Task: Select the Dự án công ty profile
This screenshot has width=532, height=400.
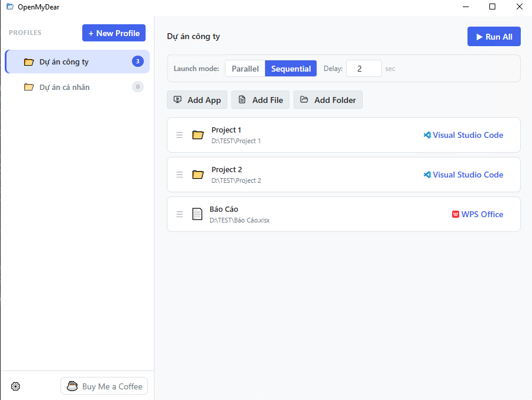Action: [78, 62]
